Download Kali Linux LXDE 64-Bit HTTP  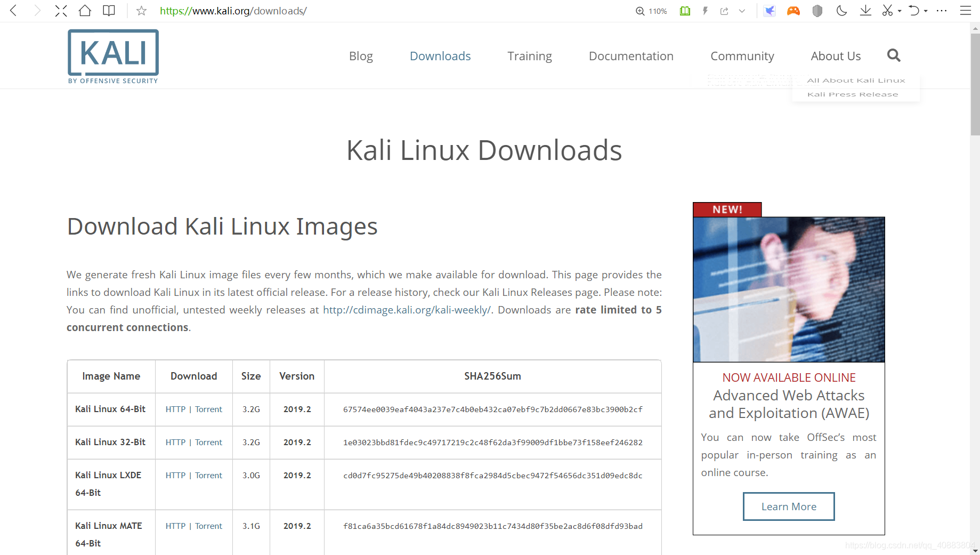click(175, 476)
